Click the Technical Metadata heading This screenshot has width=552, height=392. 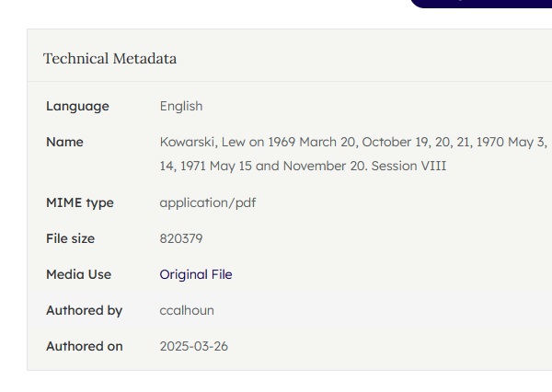pyautogui.click(x=109, y=58)
